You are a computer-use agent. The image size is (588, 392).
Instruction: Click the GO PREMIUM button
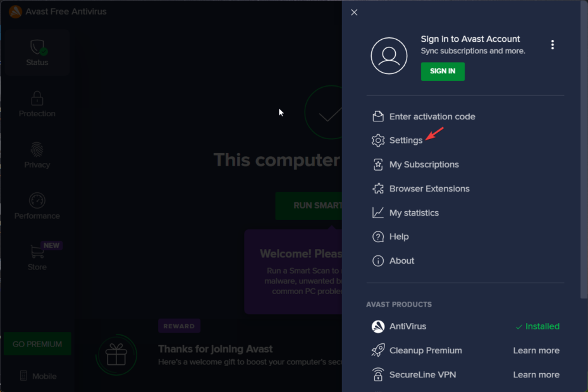[37, 344]
